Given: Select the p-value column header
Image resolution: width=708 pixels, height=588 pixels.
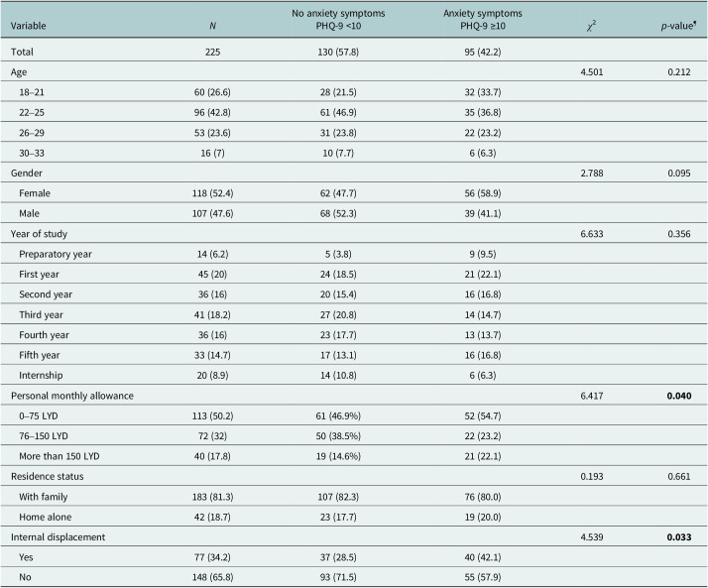Looking at the screenshot, I should click(x=678, y=26).
